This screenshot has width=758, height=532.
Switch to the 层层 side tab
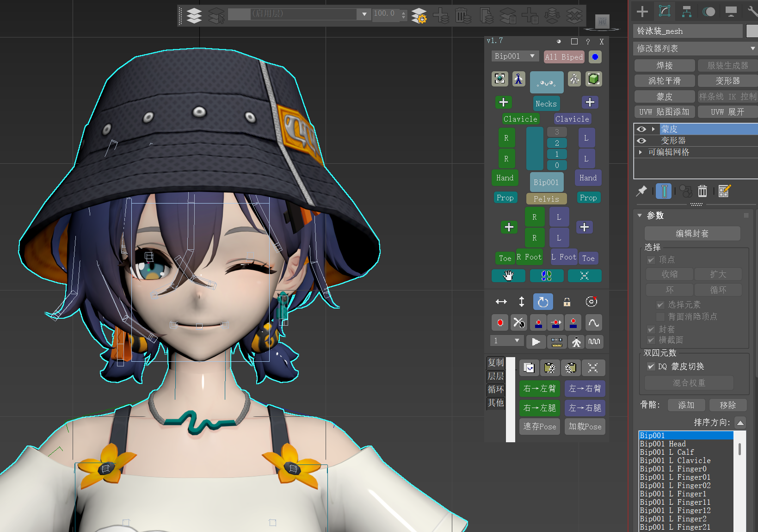pyautogui.click(x=496, y=376)
